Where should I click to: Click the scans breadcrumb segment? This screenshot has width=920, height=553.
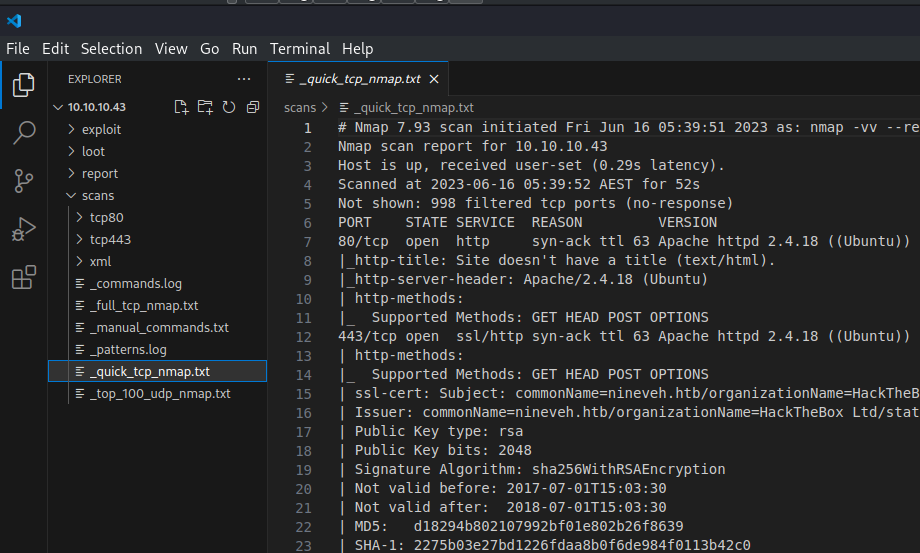(300, 107)
